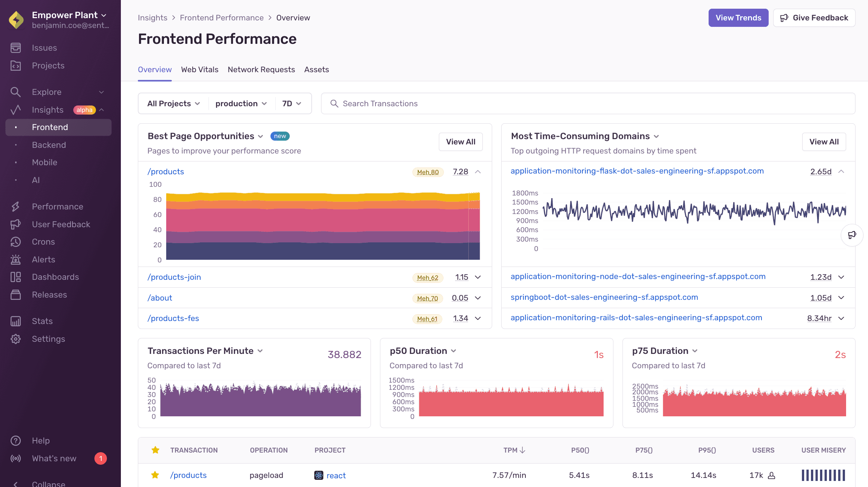
Task: Select the Crons clock icon
Action: [x=15, y=242]
